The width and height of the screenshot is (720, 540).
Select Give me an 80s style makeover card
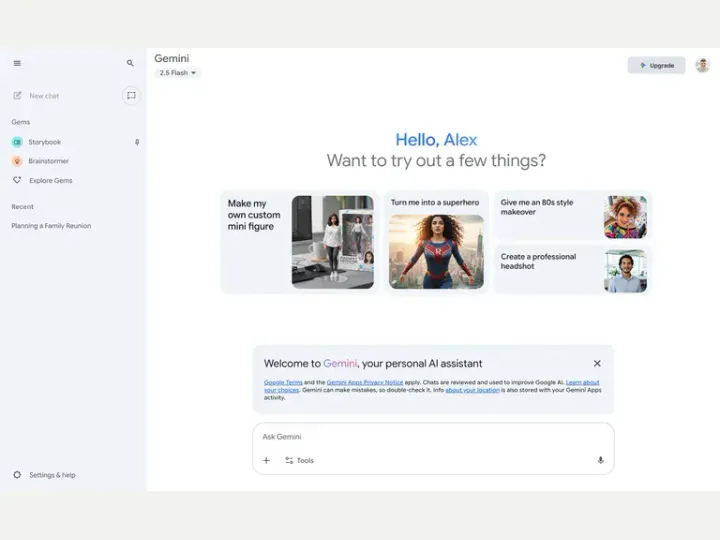click(x=573, y=215)
